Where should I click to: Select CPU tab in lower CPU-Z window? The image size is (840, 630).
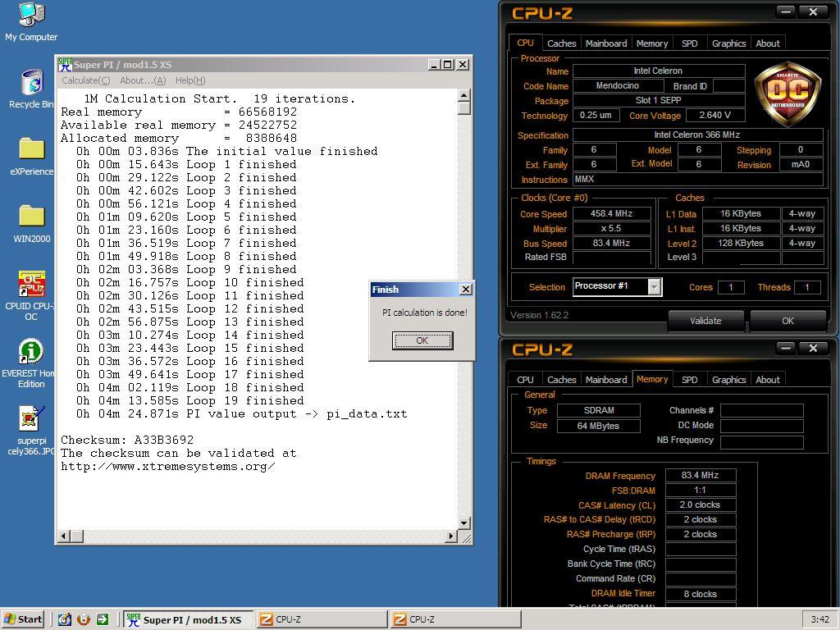pos(525,379)
